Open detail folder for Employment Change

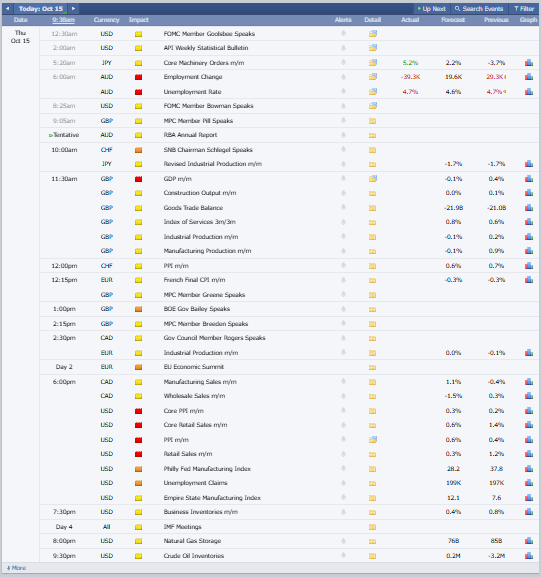372,77
